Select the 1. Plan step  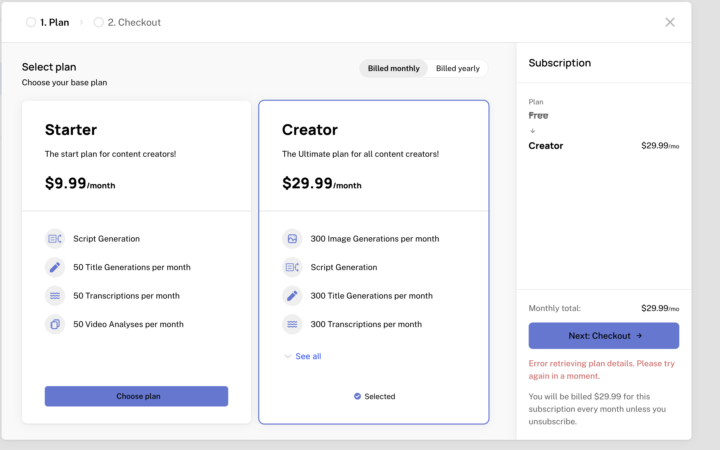click(x=48, y=22)
